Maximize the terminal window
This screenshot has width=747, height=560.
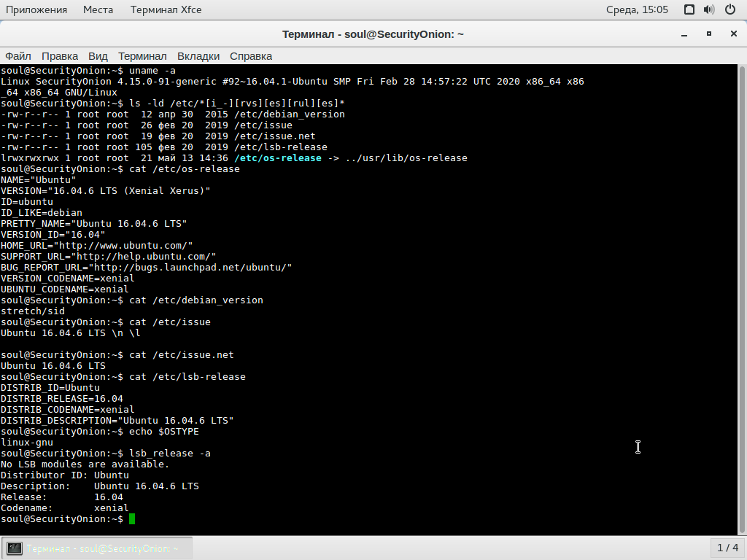(x=709, y=34)
